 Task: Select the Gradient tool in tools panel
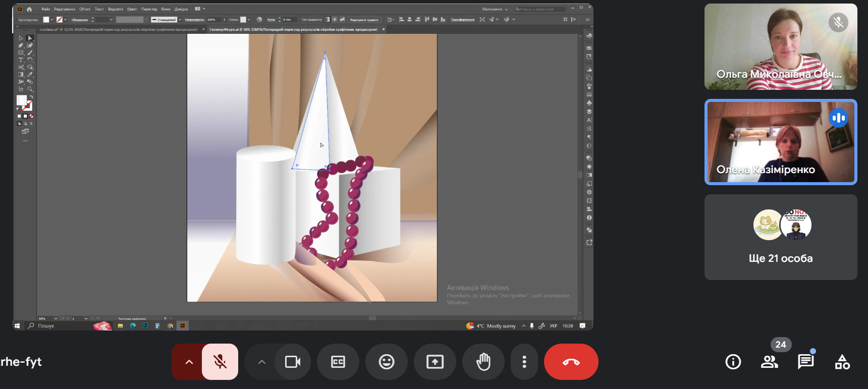(21, 75)
